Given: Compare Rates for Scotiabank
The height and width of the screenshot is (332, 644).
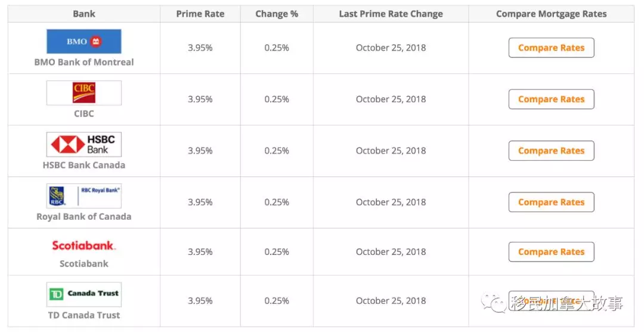Looking at the screenshot, I should click(x=551, y=252).
